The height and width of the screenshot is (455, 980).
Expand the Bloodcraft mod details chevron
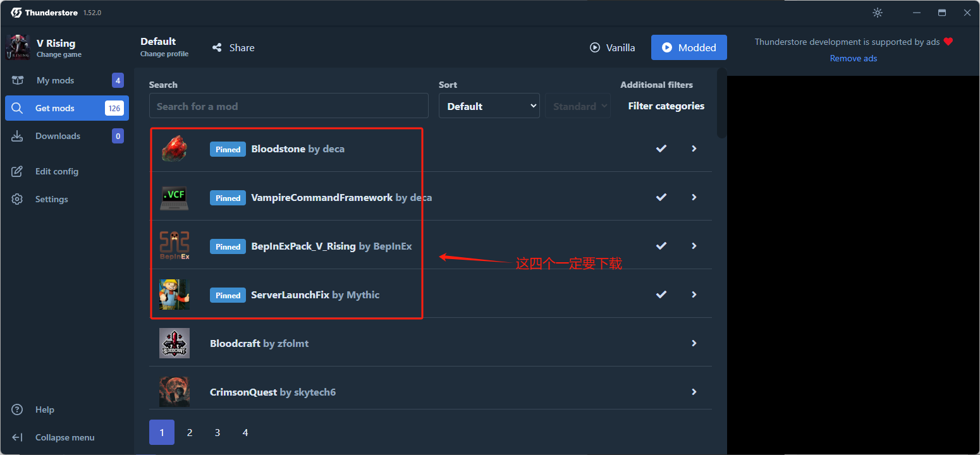tap(694, 343)
